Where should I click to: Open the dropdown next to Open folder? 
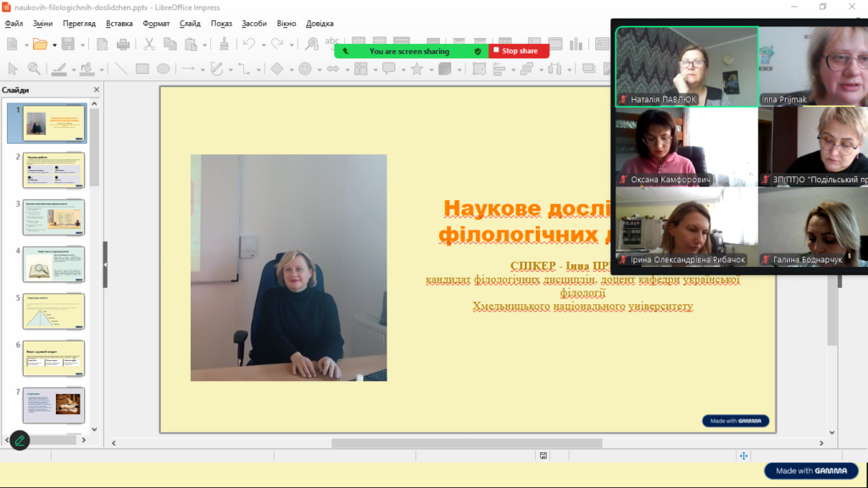pos(53,45)
